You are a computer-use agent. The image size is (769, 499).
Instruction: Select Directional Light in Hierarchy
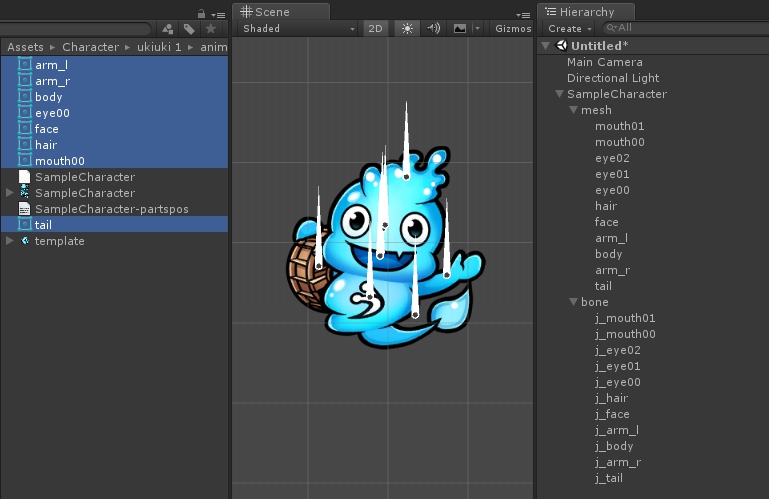[613, 78]
